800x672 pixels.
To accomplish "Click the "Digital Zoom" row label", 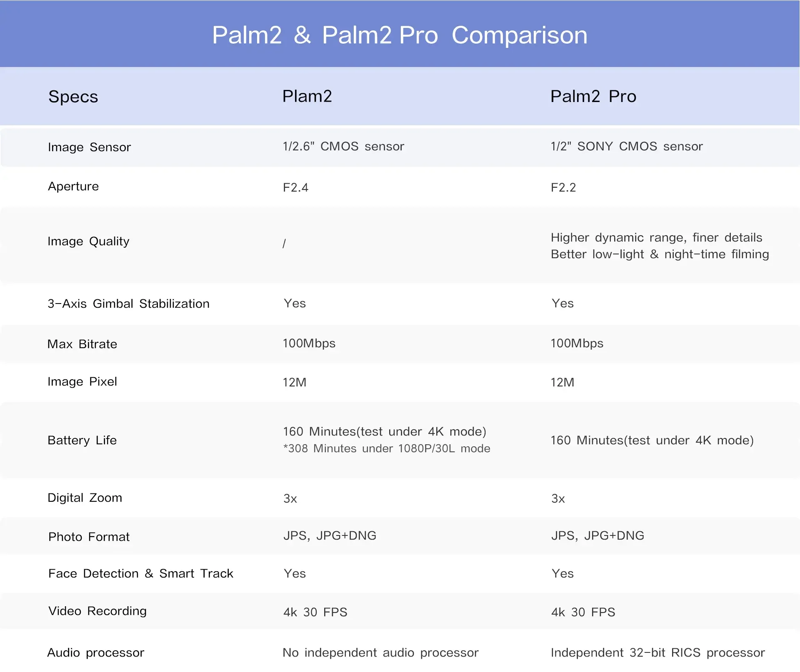I will click(85, 498).
